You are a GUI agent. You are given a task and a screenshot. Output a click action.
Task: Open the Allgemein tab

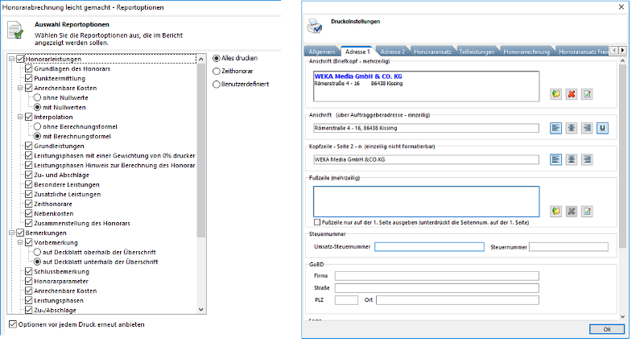click(x=321, y=52)
